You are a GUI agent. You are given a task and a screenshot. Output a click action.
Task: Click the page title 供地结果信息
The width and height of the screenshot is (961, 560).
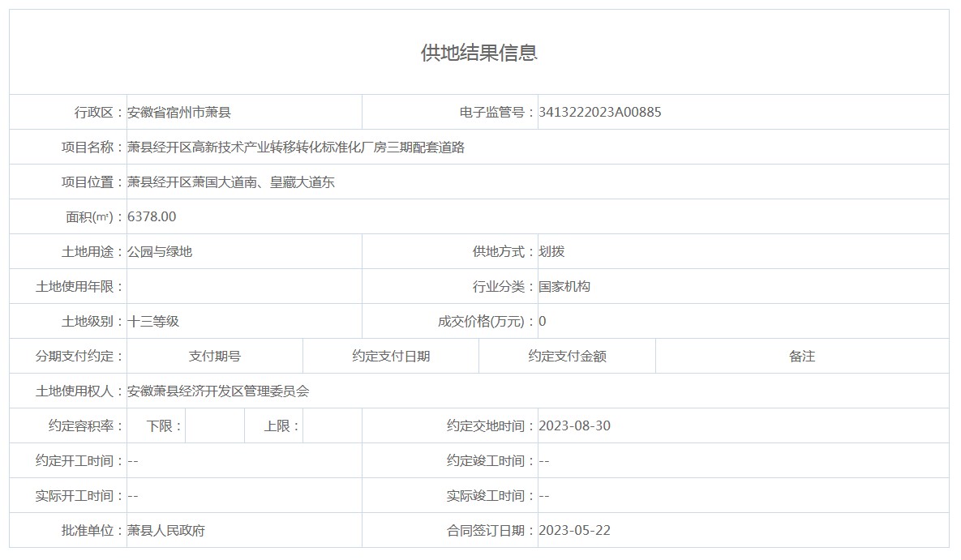[x=478, y=53]
